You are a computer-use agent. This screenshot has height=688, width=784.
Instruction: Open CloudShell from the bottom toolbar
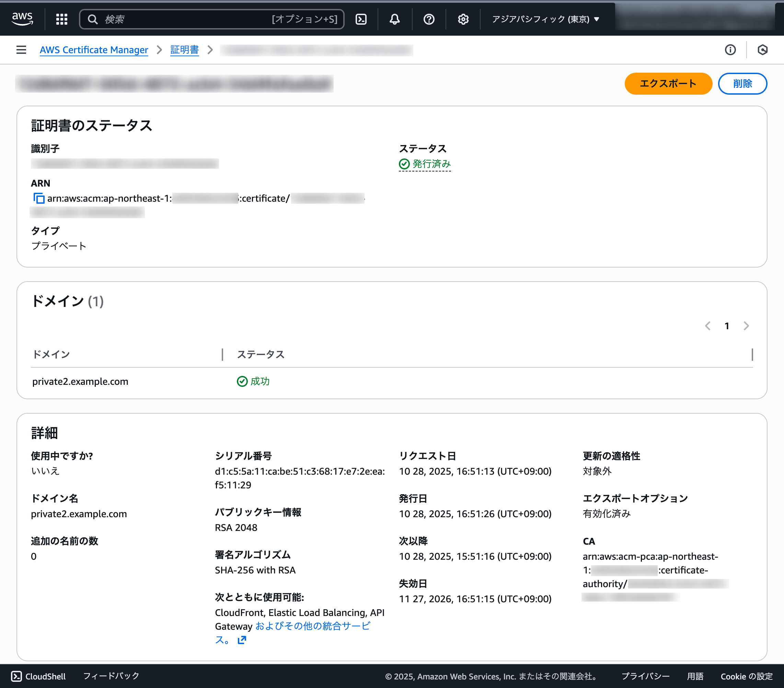pos(38,676)
